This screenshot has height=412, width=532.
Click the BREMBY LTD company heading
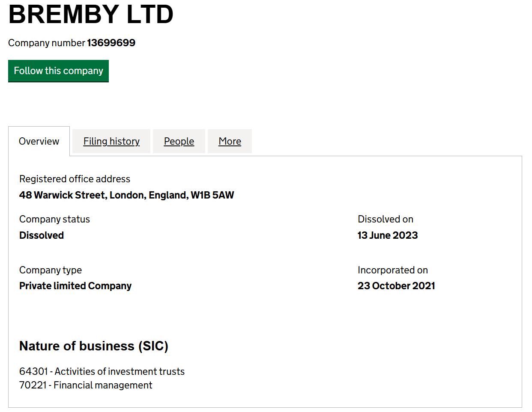[x=91, y=14]
